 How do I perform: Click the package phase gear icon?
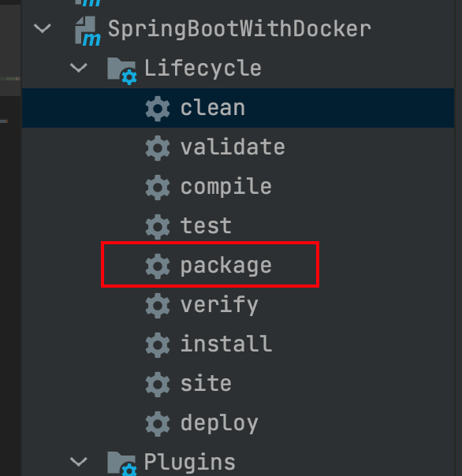(158, 266)
